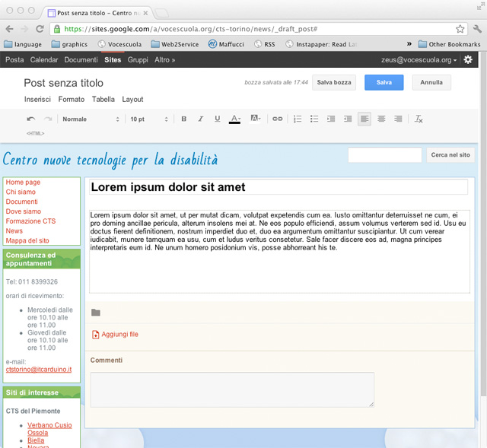This screenshot has height=448, width=487.
Task: Open the text color picker
Action: click(236, 119)
